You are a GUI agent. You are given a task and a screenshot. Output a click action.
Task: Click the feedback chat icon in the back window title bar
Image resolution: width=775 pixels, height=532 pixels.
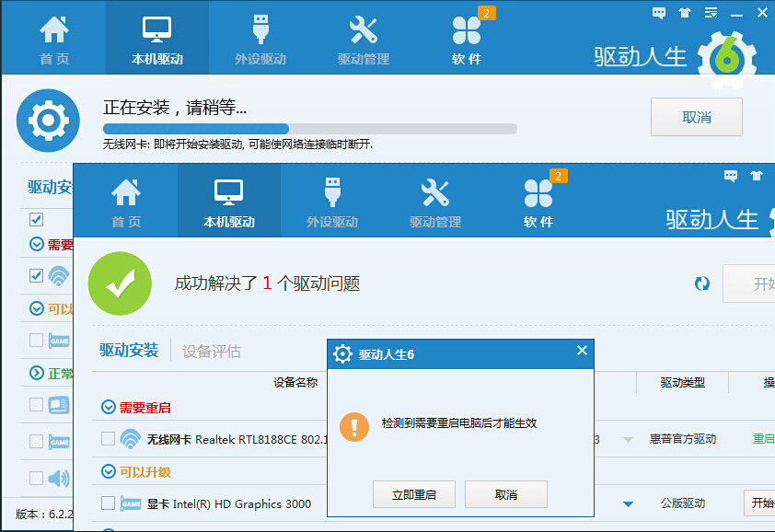click(659, 13)
